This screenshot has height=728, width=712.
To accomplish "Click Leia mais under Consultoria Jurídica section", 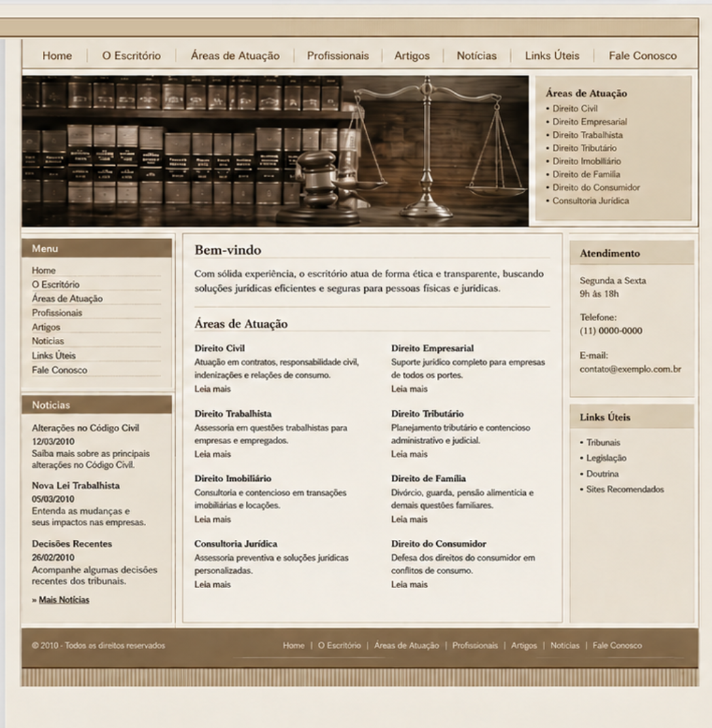I will coord(212,585).
